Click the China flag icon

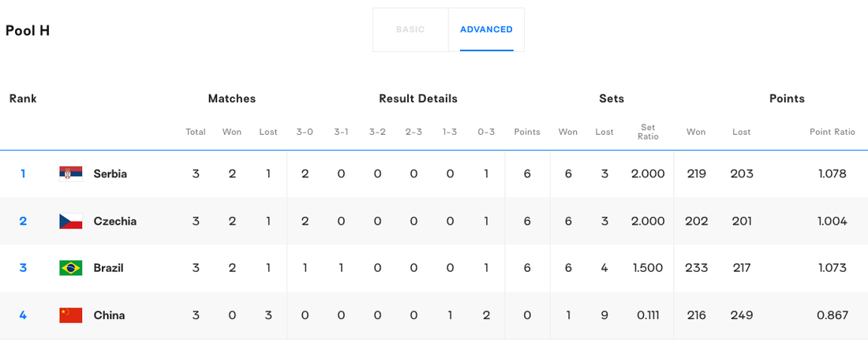(x=71, y=315)
